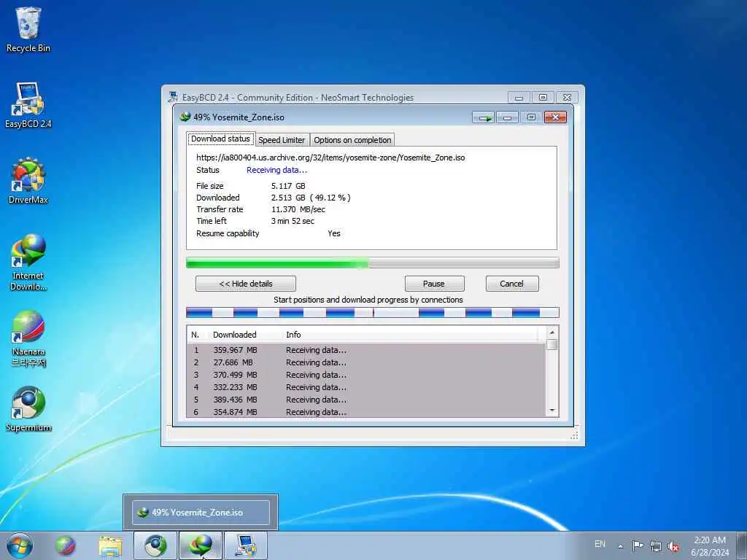Click the Show desktop strip

(x=742, y=545)
